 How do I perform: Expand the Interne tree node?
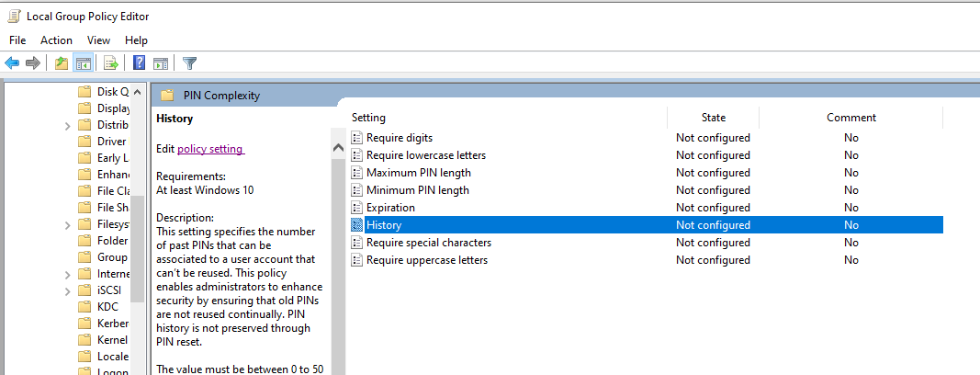click(x=67, y=275)
